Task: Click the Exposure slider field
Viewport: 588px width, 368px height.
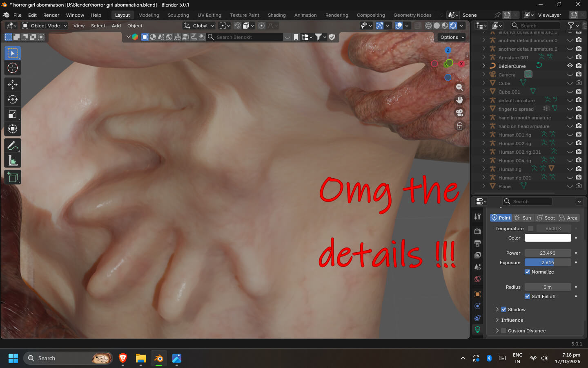Action: pos(548,263)
